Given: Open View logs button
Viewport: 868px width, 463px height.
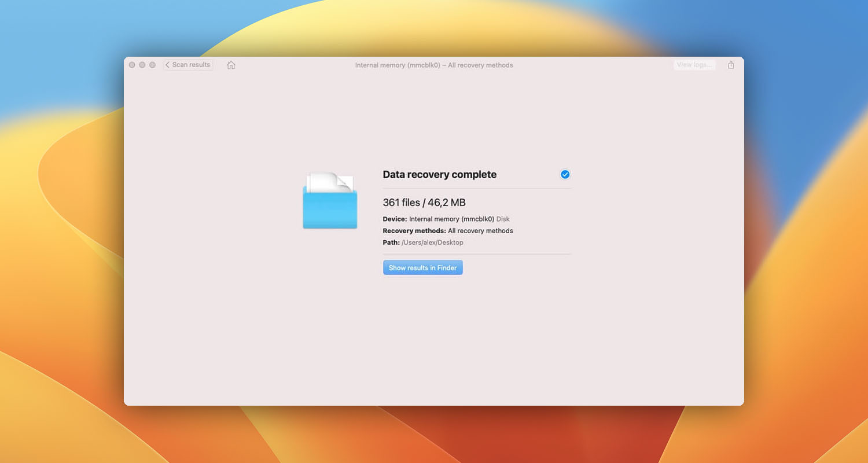Looking at the screenshot, I should tap(694, 65).
